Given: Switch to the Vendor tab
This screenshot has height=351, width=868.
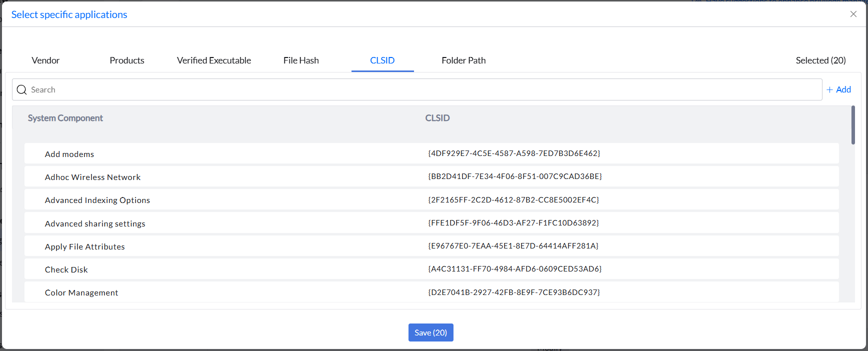Looking at the screenshot, I should 45,60.
